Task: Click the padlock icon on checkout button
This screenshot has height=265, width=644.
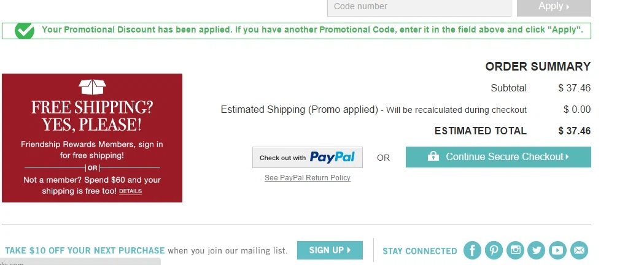Action: [433, 156]
